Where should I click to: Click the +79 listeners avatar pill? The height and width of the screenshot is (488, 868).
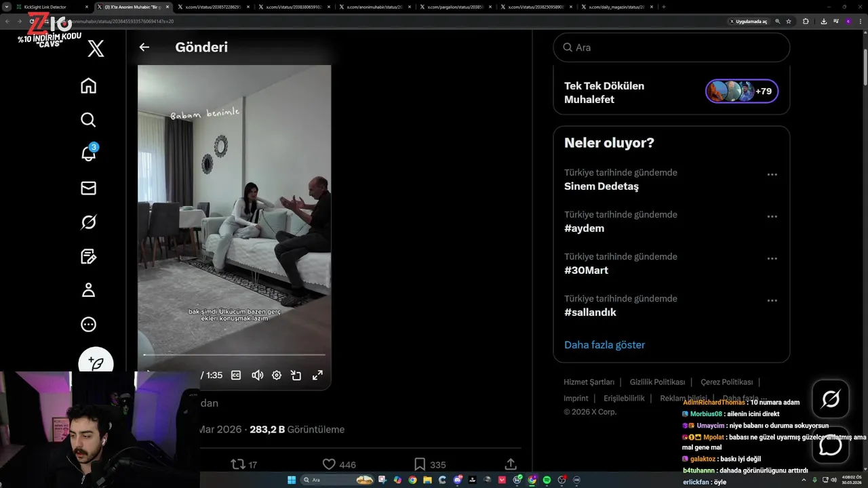click(x=742, y=91)
